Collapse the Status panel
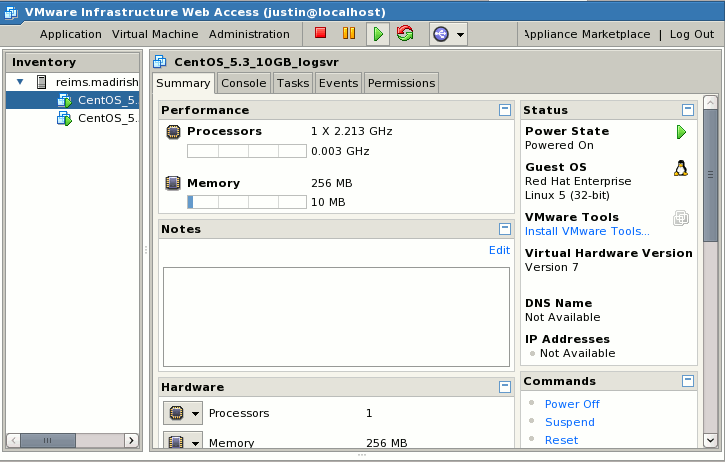Screen dimensions: 725x463 pos(688,110)
